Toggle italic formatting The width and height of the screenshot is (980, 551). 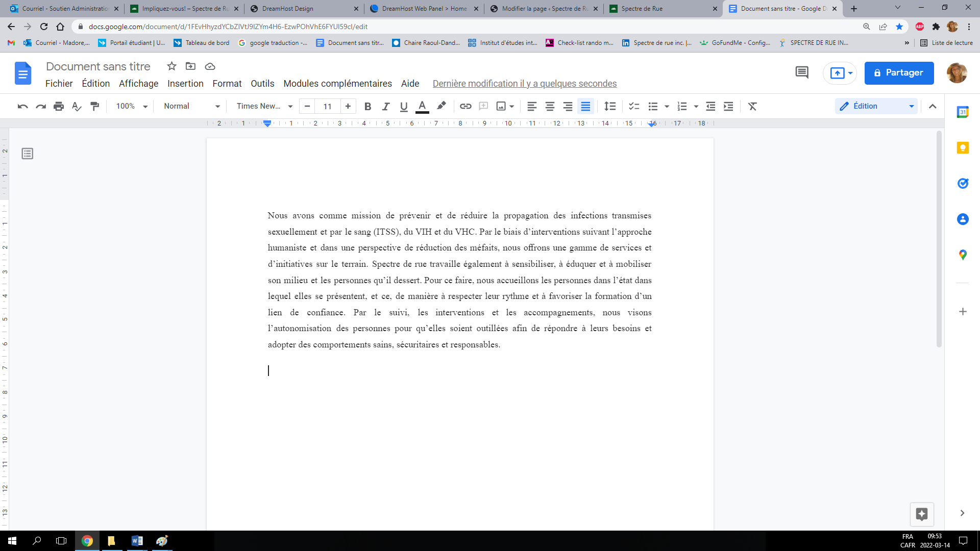tap(386, 106)
